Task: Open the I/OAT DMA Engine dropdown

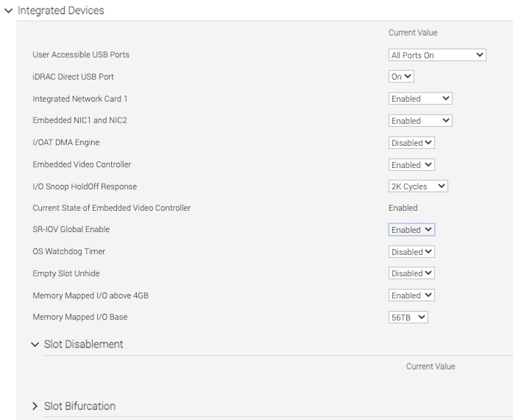Action: [412, 143]
